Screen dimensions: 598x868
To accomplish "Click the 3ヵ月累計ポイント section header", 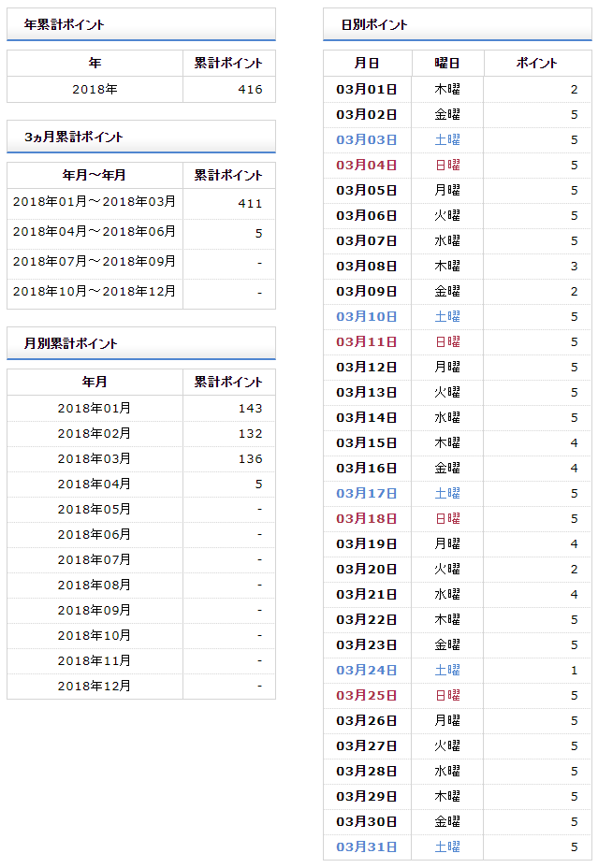I will tap(140, 137).
